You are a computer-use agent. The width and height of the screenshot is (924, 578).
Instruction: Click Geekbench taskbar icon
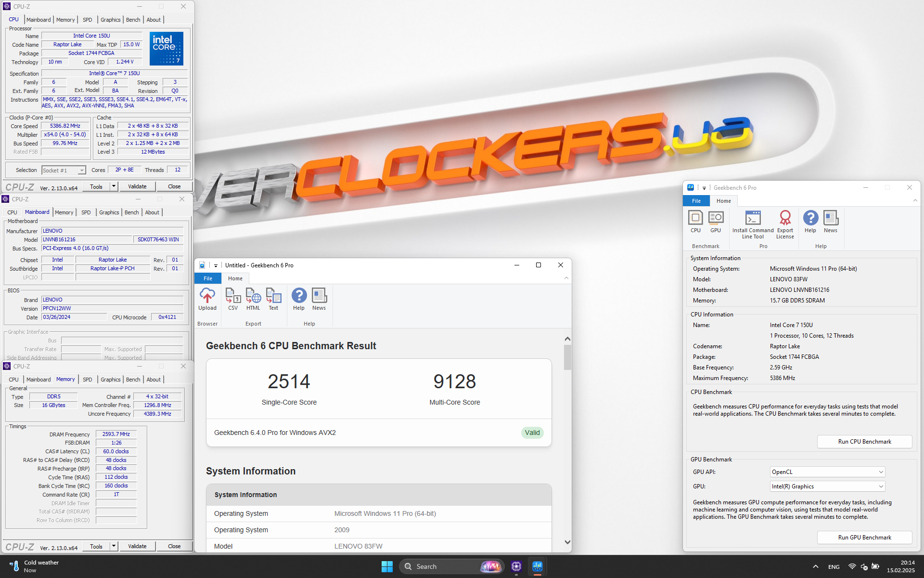(538, 566)
